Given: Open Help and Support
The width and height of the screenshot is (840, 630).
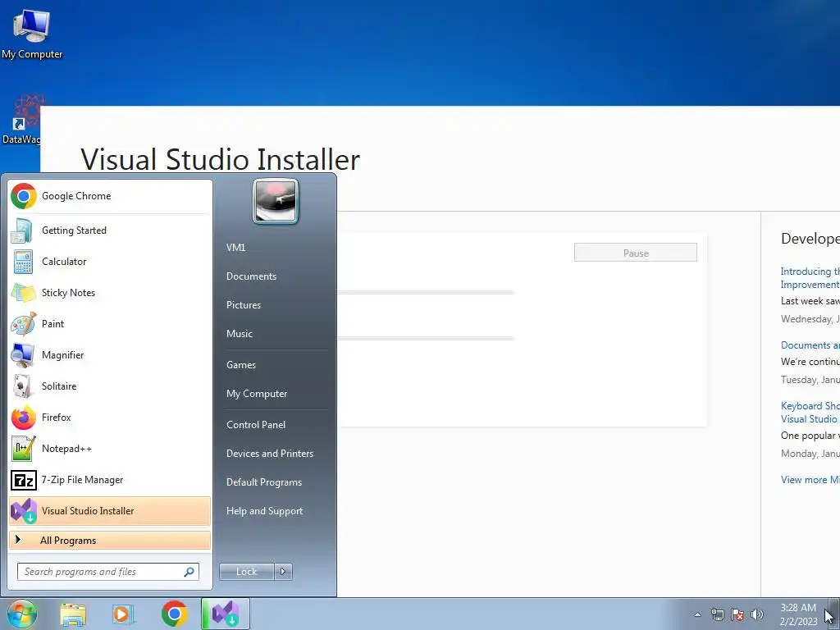Looking at the screenshot, I should point(264,511).
